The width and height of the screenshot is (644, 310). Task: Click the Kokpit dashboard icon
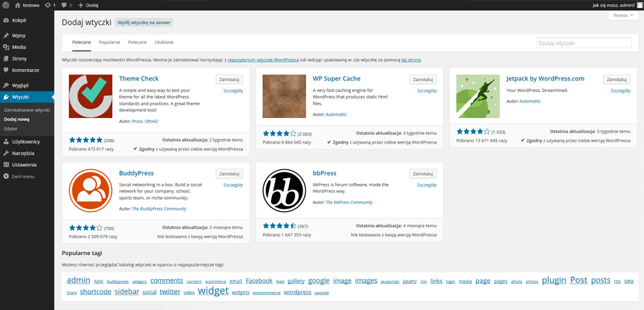tap(6, 20)
